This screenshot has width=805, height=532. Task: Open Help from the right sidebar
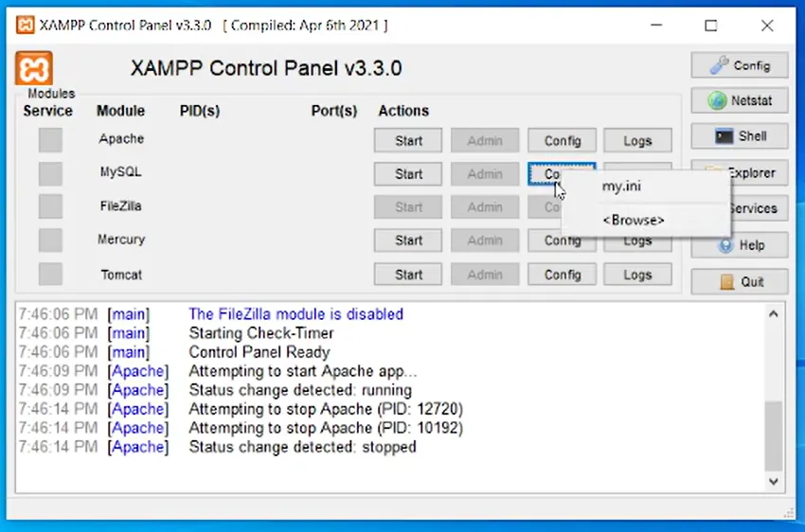pos(740,245)
